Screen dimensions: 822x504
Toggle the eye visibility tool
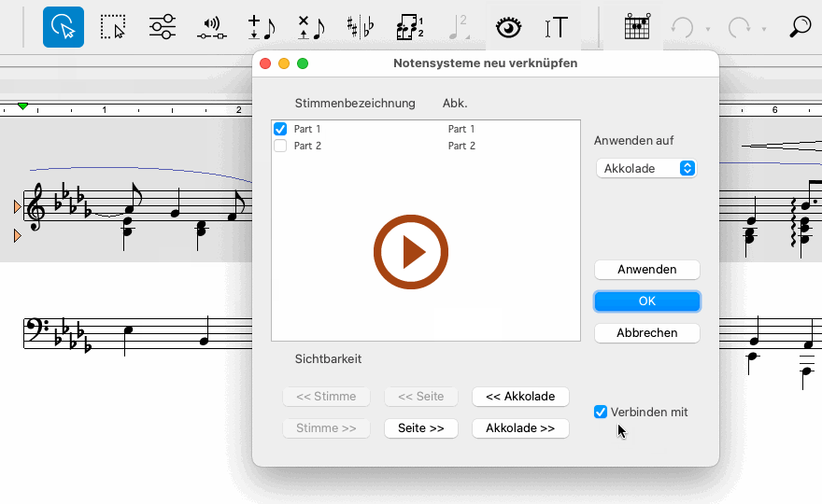(507, 27)
